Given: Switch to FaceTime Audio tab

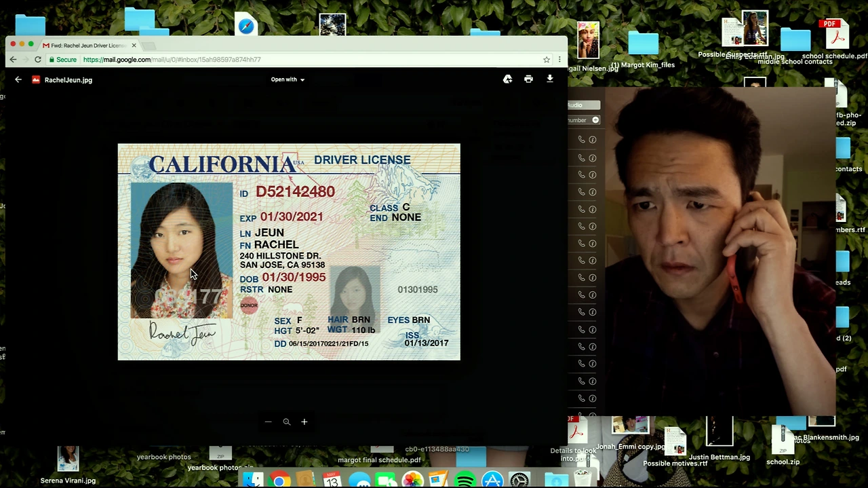Looking at the screenshot, I should pos(584,105).
